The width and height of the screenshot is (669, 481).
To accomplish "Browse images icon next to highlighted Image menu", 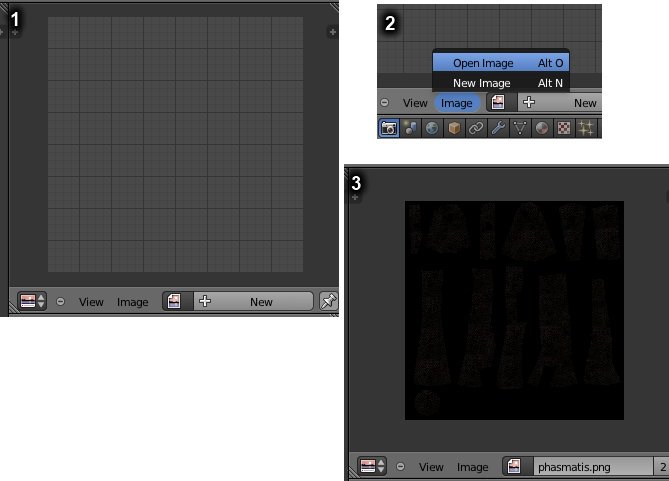I will 501,102.
